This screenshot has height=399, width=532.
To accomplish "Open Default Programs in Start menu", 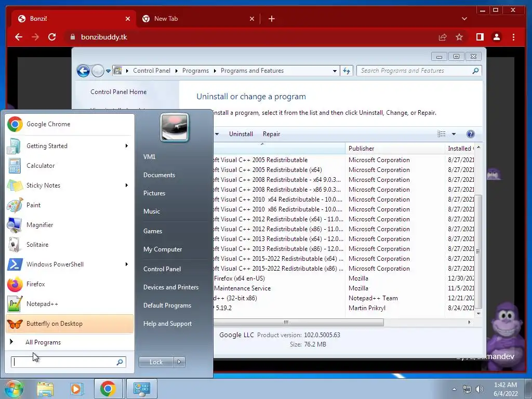I will (x=167, y=305).
